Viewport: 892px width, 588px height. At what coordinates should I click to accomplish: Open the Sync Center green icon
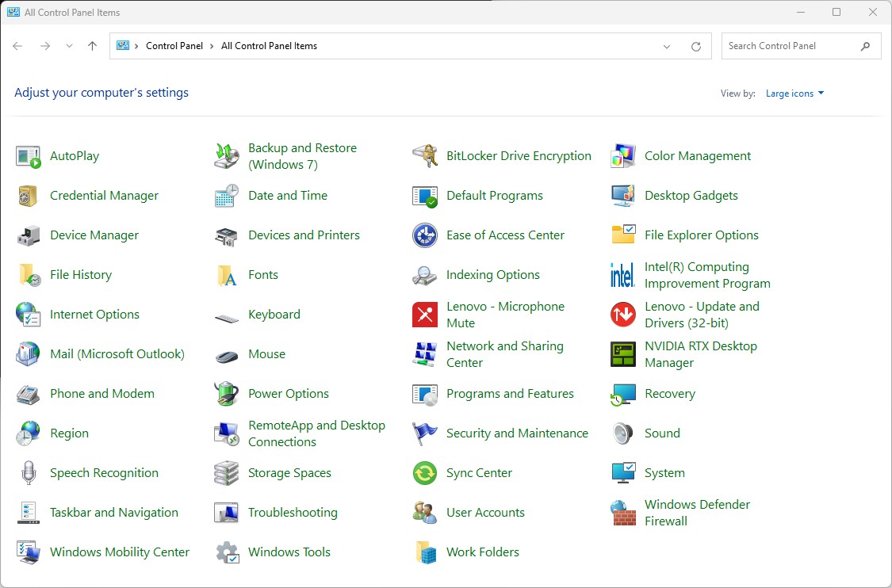[425, 473]
